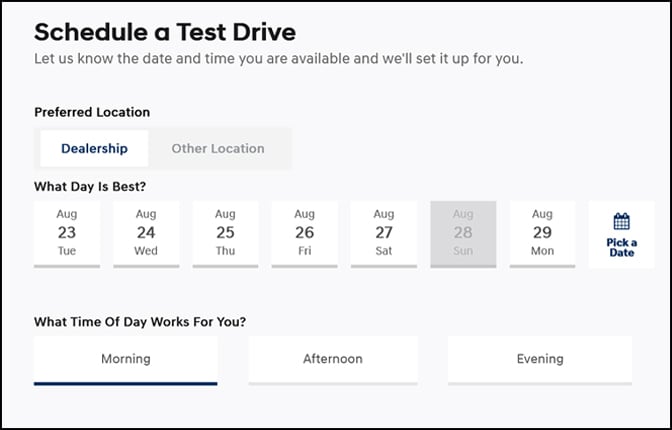Pick the Evening time option
Image resolution: width=672 pixels, height=430 pixels.
point(540,359)
